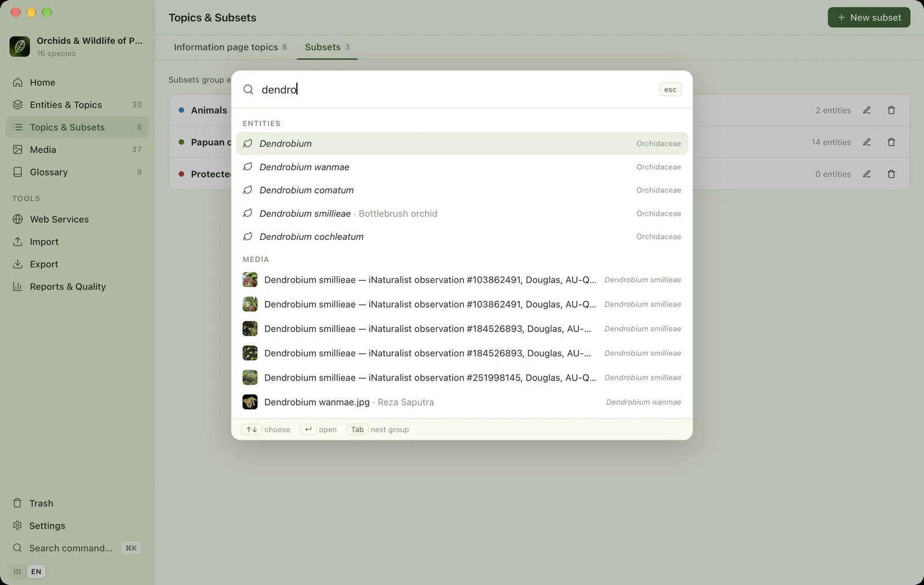This screenshot has width=924, height=585.
Task: Click the blue dot beside Animals
Action: pyautogui.click(x=181, y=110)
